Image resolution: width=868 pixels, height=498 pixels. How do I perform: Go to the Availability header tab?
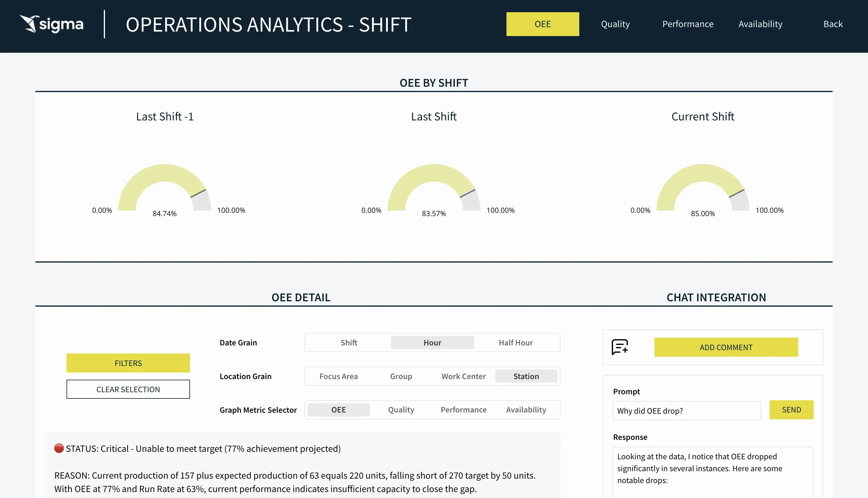pyautogui.click(x=760, y=24)
